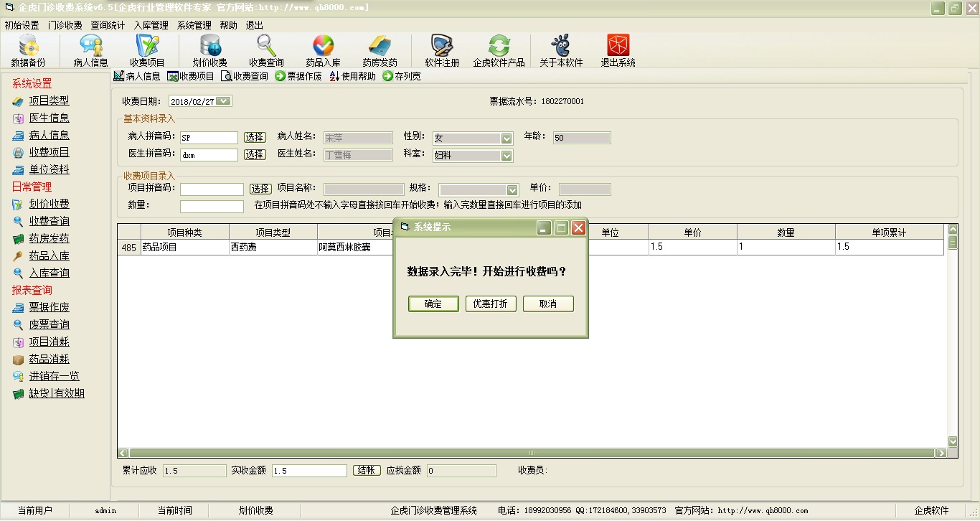980x521 pixels.
Task: Click the table scrollbar down arrow
Action: pos(953,442)
